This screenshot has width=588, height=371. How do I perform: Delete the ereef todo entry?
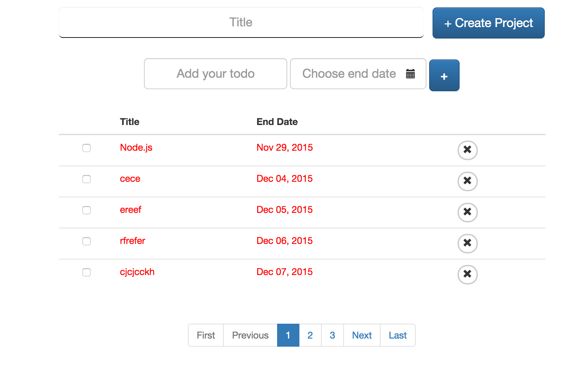pyautogui.click(x=467, y=212)
